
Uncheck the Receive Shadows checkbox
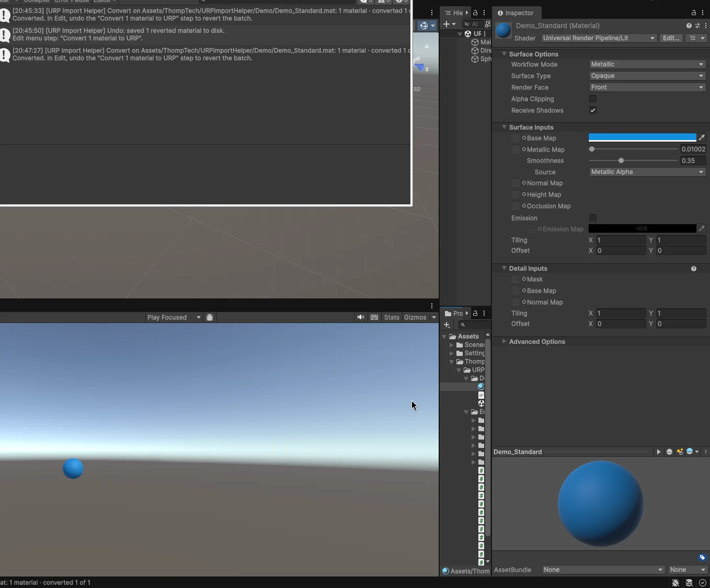[593, 110]
